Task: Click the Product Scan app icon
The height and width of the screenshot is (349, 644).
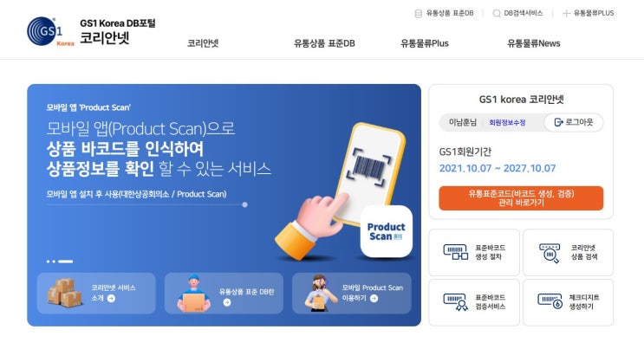Action: click(x=386, y=231)
